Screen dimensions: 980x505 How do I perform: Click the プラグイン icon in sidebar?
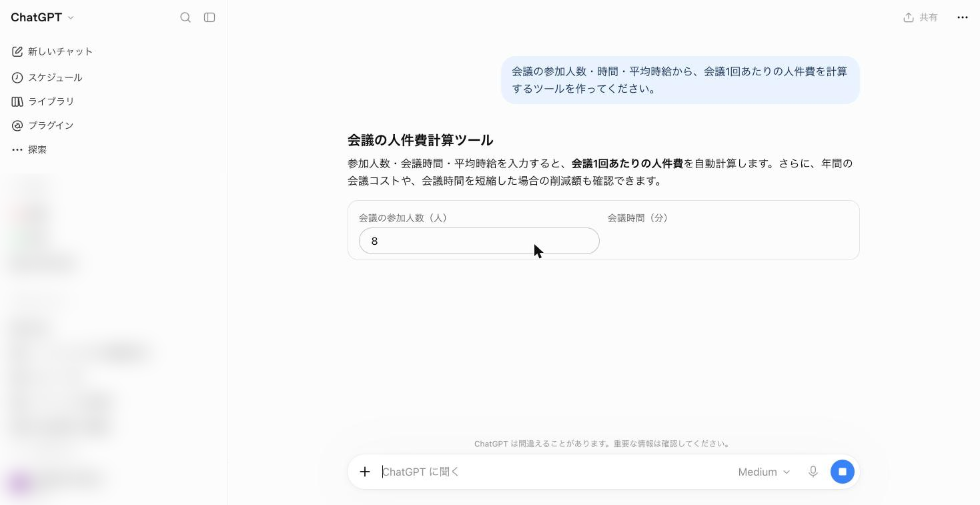pos(17,125)
